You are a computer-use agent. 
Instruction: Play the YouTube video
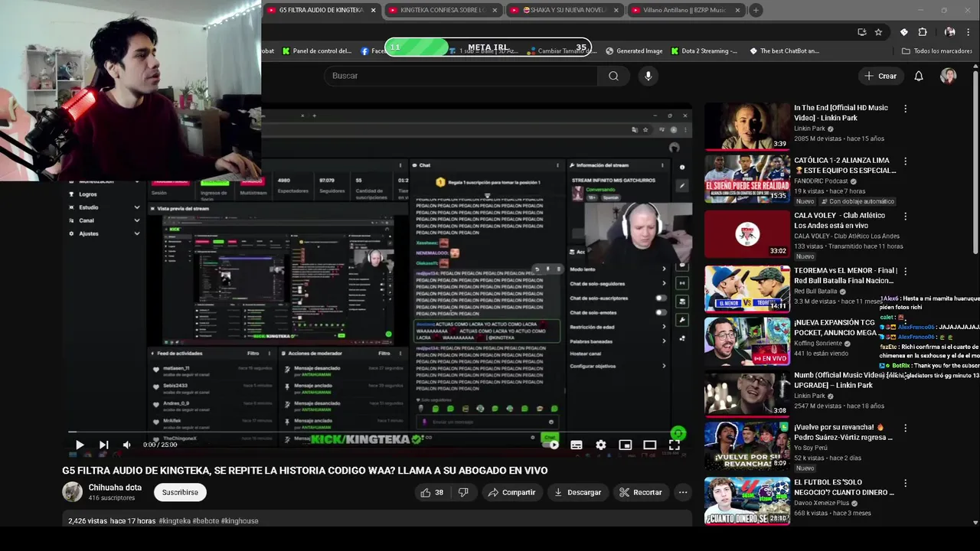tap(80, 445)
